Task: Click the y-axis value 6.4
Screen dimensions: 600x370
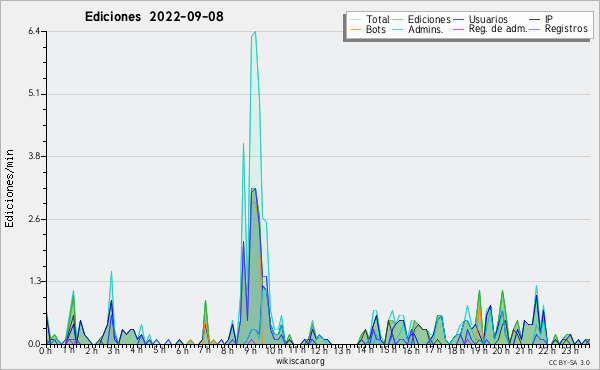Action: (x=34, y=31)
